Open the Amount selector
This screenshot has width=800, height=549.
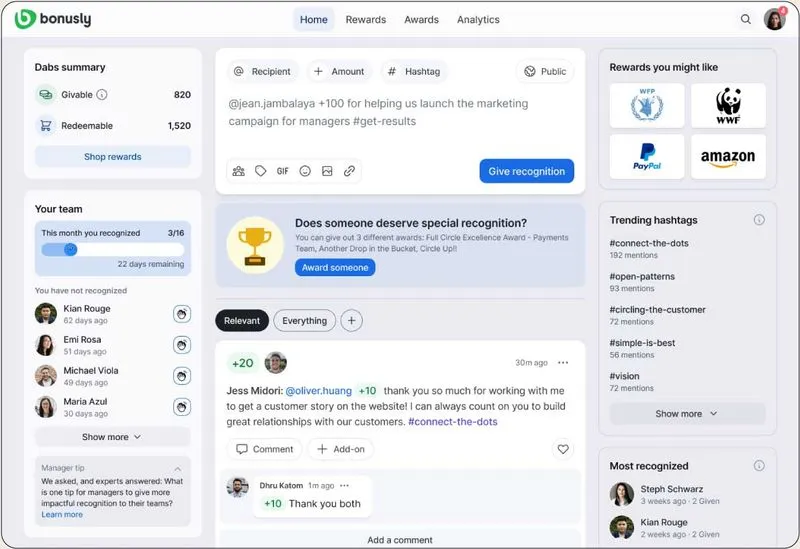(339, 71)
